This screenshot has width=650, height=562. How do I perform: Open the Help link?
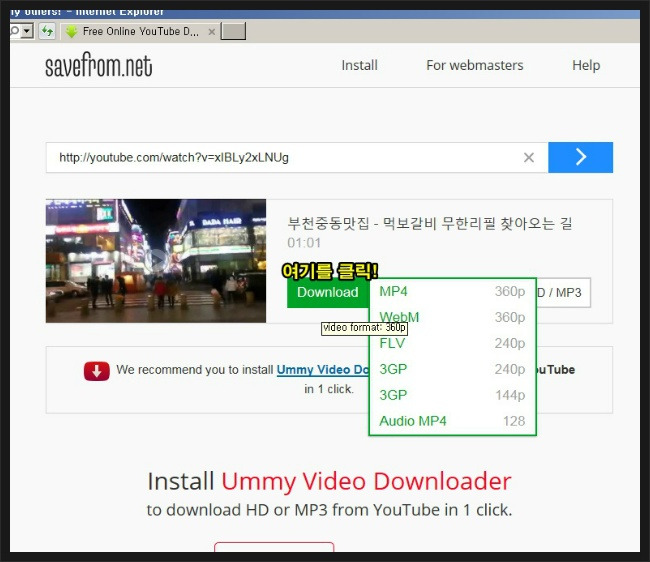(586, 65)
